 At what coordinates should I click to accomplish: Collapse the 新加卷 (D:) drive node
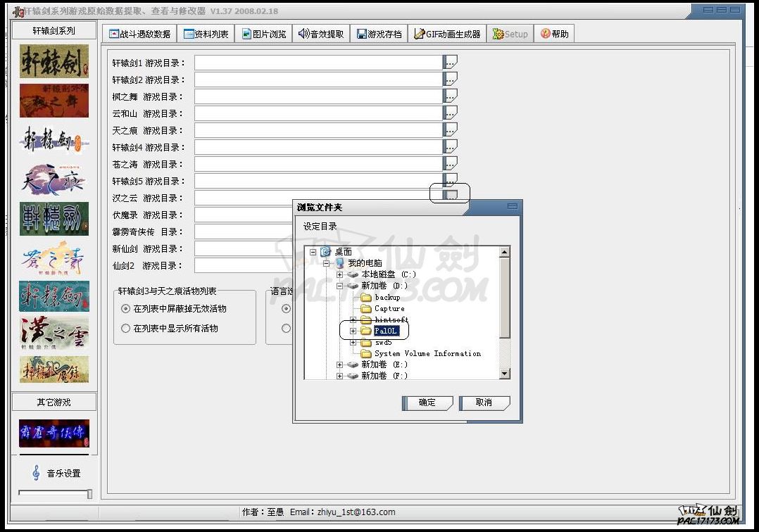pyautogui.click(x=340, y=286)
